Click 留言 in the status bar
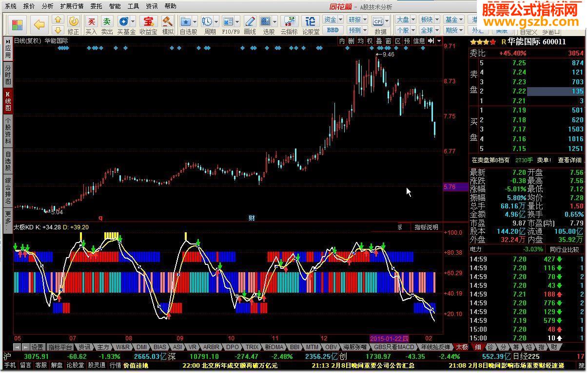The height and width of the screenshot is (373, 588). click(x=25, y=365)
